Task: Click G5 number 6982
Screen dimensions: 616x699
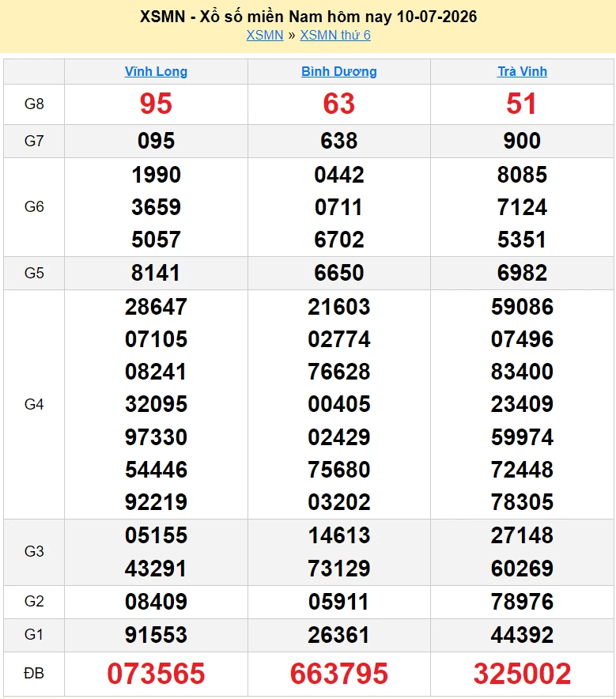Action: point(522,273)
